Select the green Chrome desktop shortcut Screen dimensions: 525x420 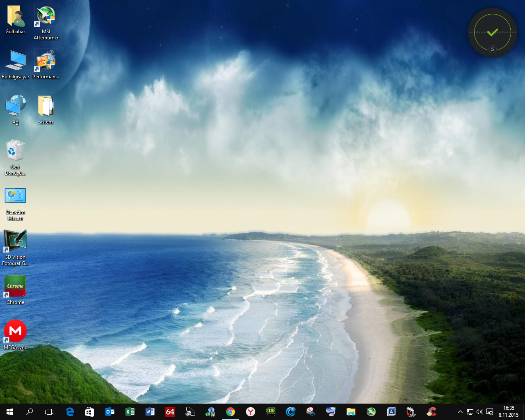coord(15,290)
